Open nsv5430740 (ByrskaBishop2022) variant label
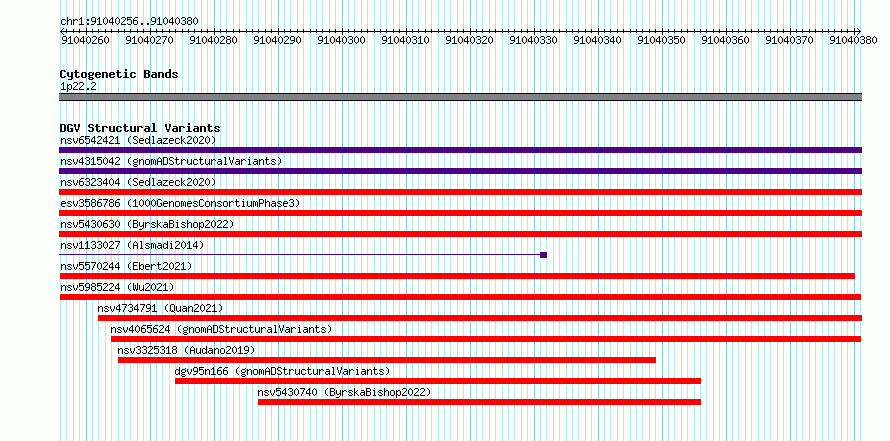The image size is (890, 441). point(344,392)
